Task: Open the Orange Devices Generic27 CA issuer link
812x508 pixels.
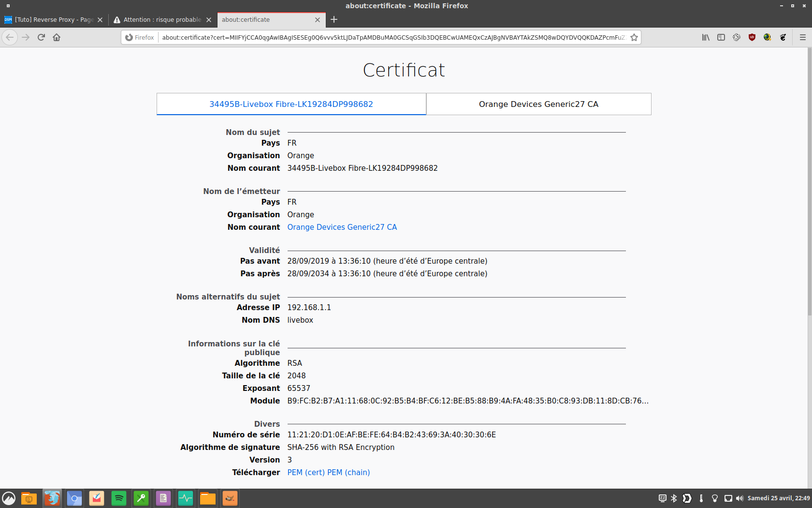Action: pos(342,227)
